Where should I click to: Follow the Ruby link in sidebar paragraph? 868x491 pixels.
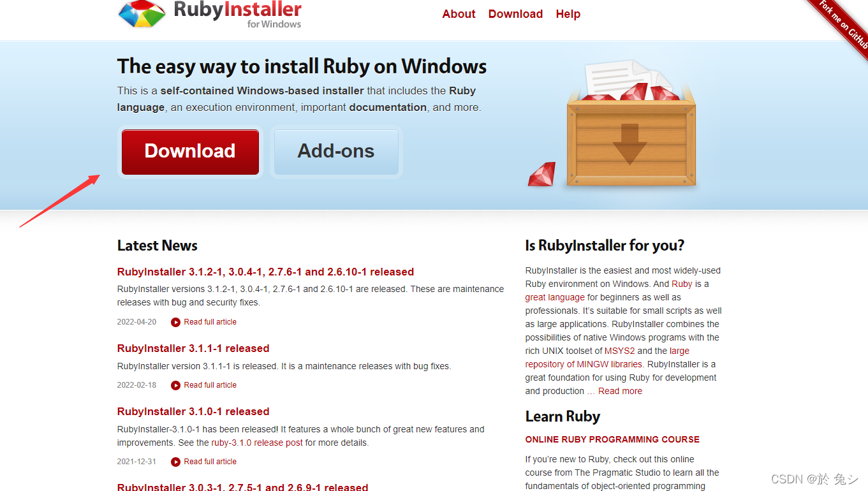[682, 284]
